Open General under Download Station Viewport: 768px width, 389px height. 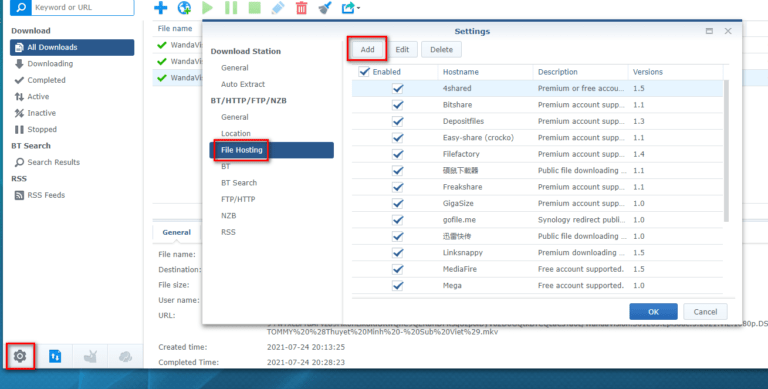(235, 68)
